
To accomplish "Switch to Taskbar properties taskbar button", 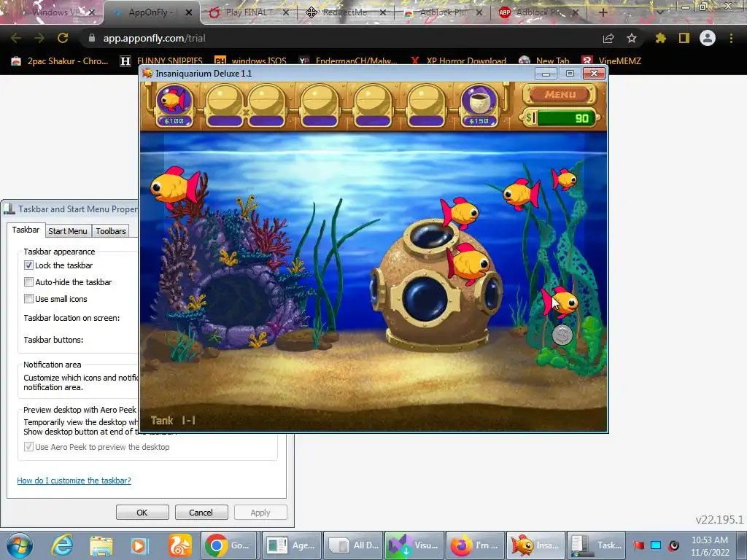I will (x=597, y=545).
